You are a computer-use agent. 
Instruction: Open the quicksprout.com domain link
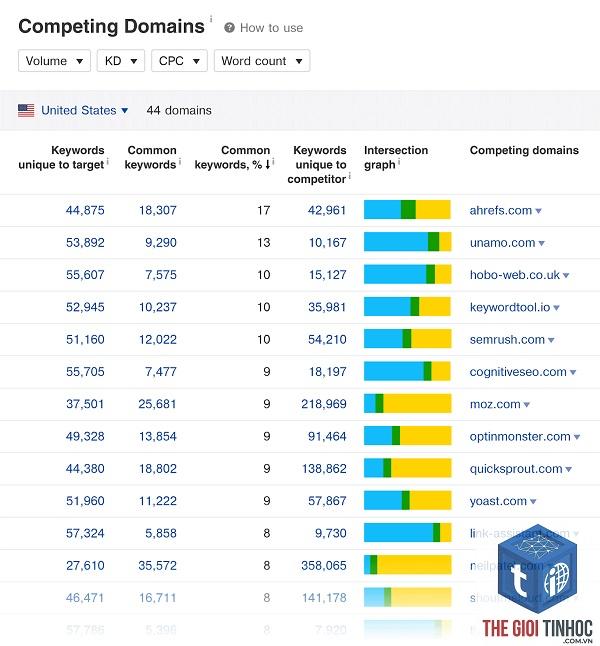point(516,469)
